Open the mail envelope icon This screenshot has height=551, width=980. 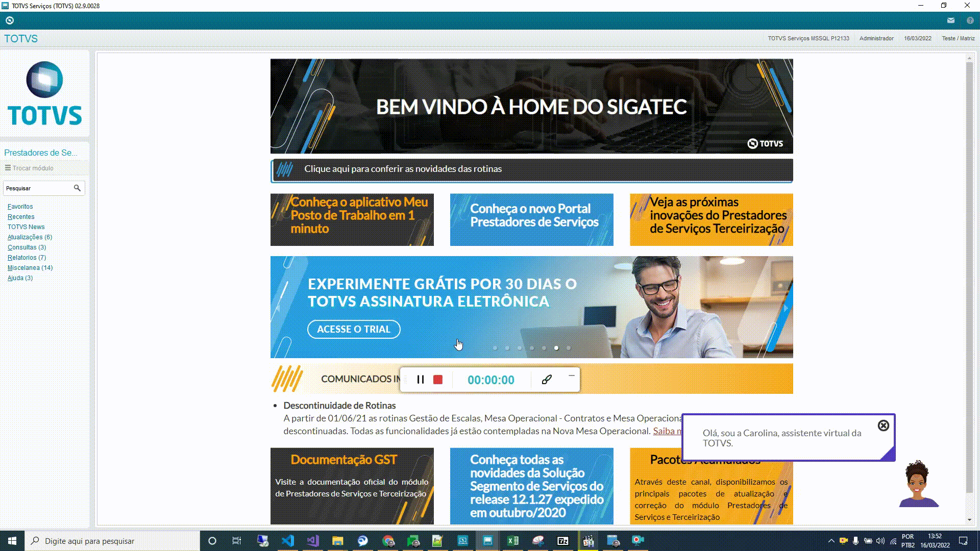(950, 20)
